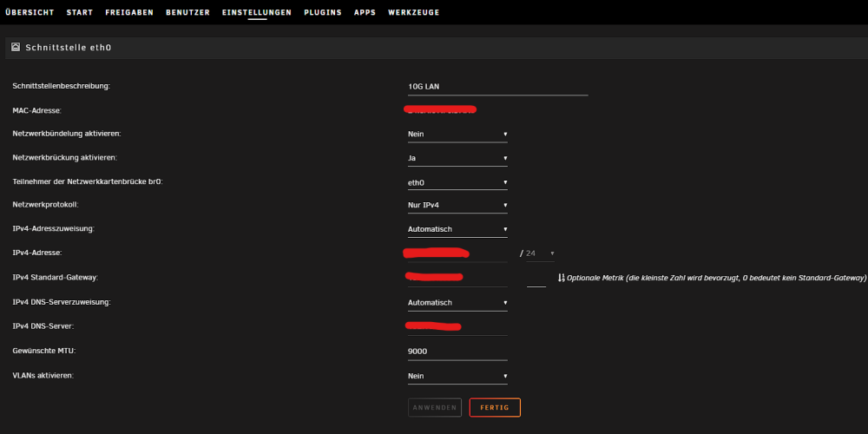Select the EINSTELLUNGEN tab
Viewport: 868px width, 434px height.
pos(257,12)
